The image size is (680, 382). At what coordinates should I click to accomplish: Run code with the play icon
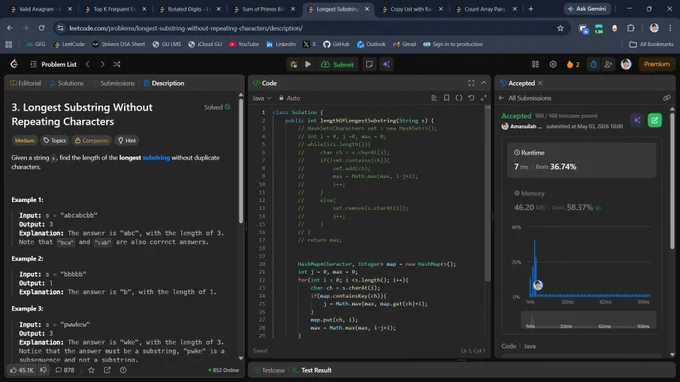tap(308, 64)
